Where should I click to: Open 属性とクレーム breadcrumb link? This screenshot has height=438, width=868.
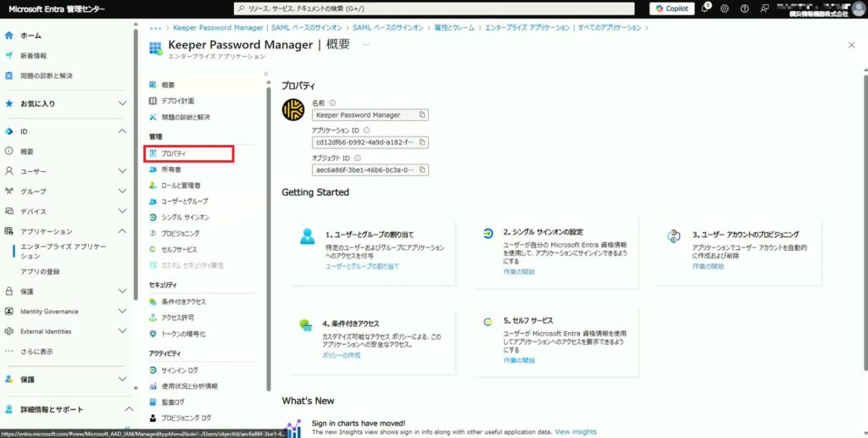[453, 28]
